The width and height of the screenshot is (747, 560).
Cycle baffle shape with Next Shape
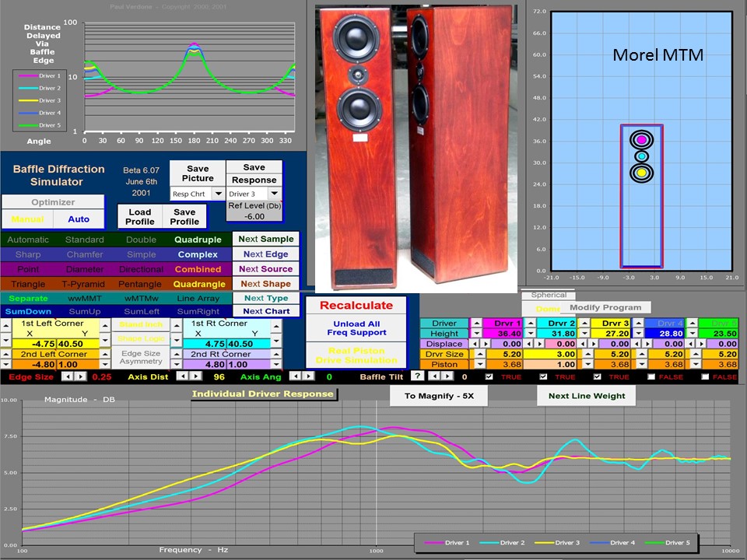pyautogui.click(x=266, y=283)
